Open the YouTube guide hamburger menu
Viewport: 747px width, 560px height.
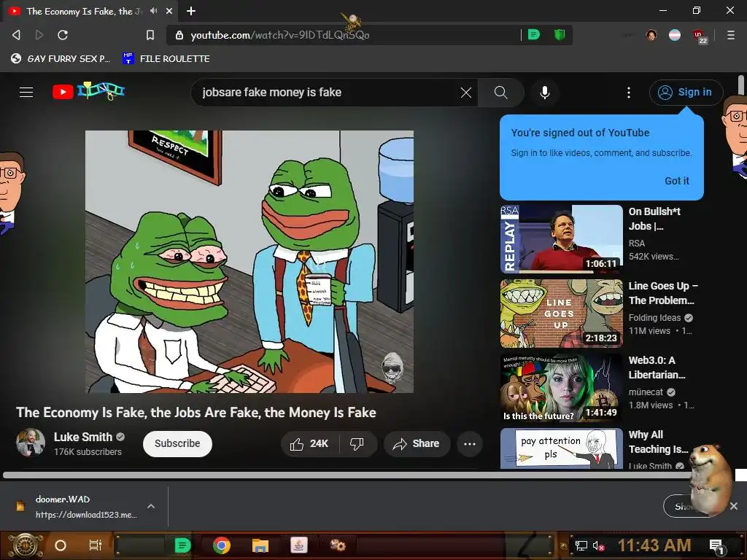(x=26, y=92)
